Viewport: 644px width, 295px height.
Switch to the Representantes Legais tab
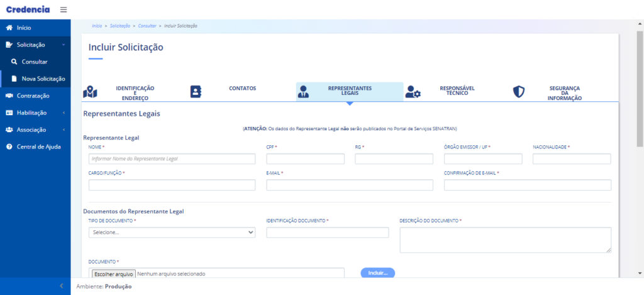(x=350, y=92)
